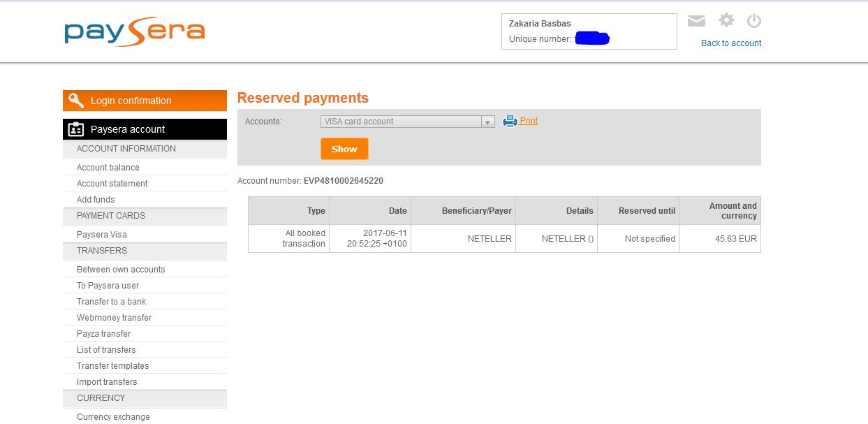This screenshot has width=868, height=424.
Task: Open the VISA card account dropdown
Action: pyautogui.click(x=408, y=122)
